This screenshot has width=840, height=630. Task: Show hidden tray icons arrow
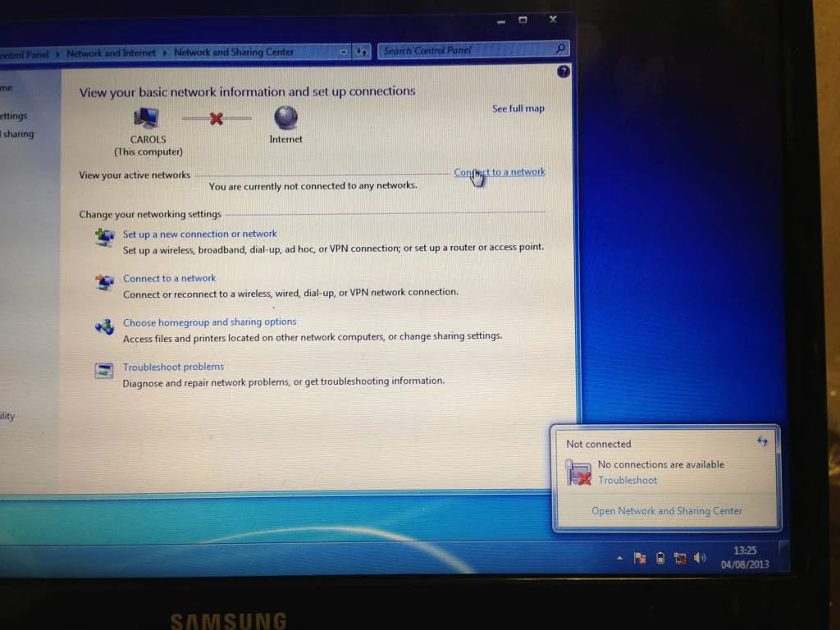coord(620,558)
